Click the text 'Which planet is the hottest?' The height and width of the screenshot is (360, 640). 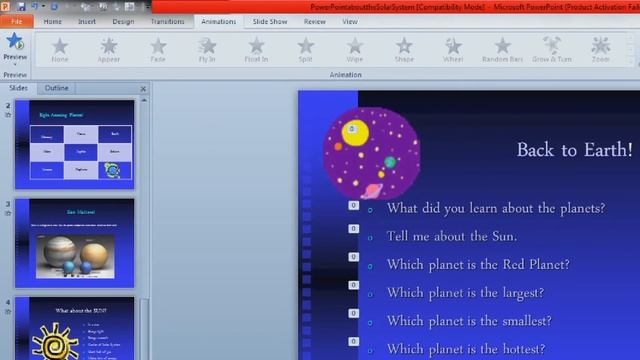point(466,349)
